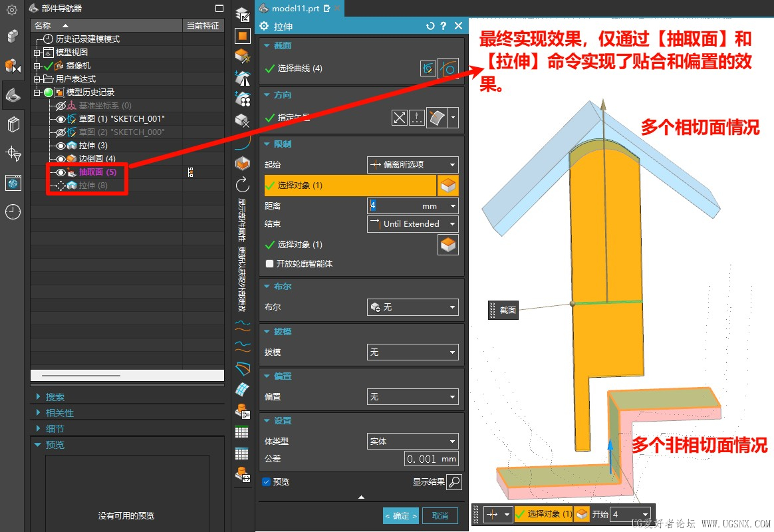Viewport: 774px width, 532px height.
Task: Click the Reverse Direction icon in 方向 section
Action: (x=400, y=118)
